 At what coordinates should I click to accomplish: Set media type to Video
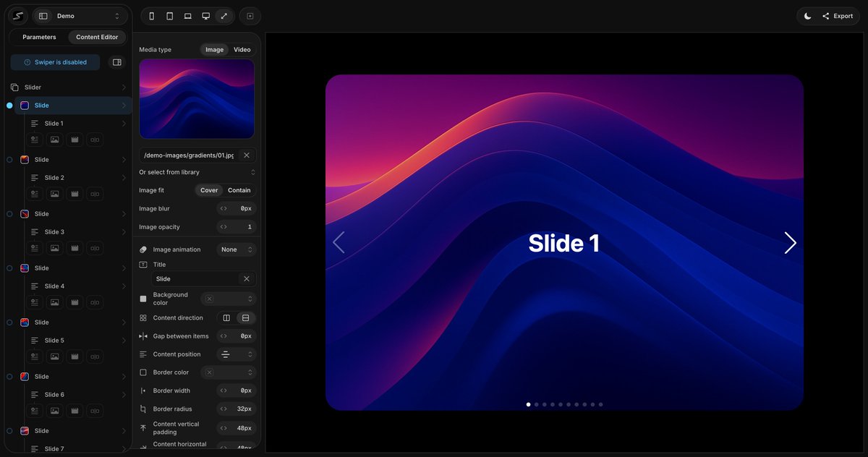click(x=242, y=50)
